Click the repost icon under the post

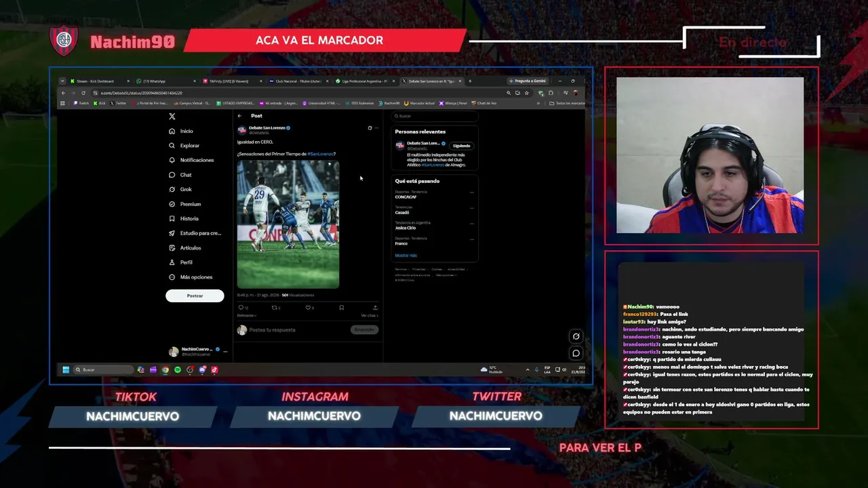pyautogui.click(x=275, y=308)
